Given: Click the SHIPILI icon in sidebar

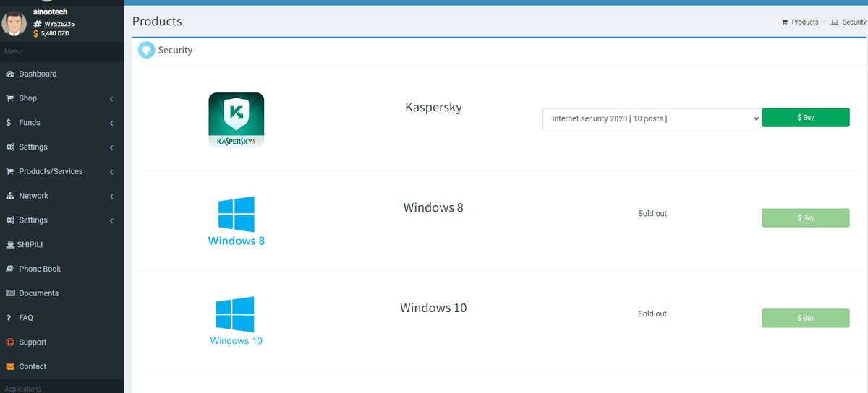Looking at the screenshot, I should point(10,244).
